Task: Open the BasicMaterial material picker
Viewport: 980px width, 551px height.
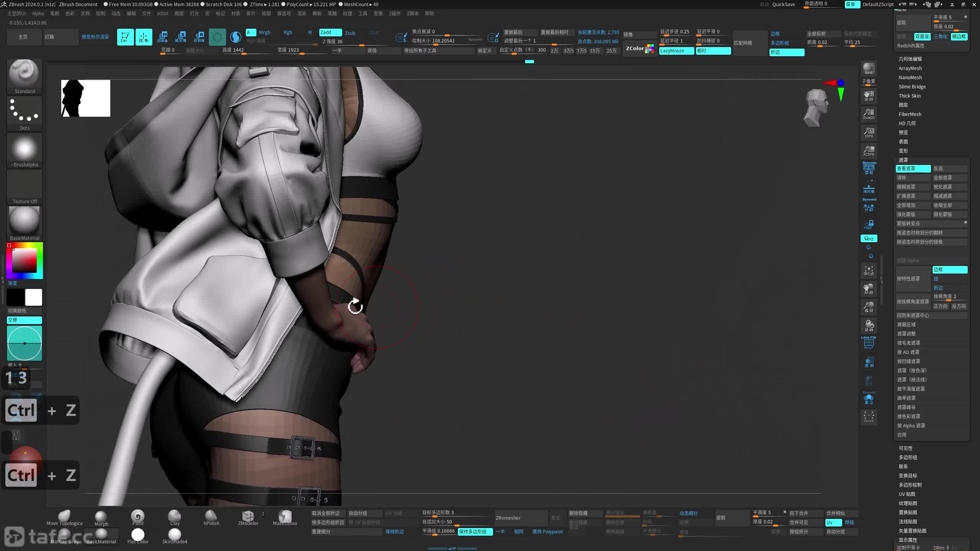Action: pyautogui.click(x=24, y=223)
